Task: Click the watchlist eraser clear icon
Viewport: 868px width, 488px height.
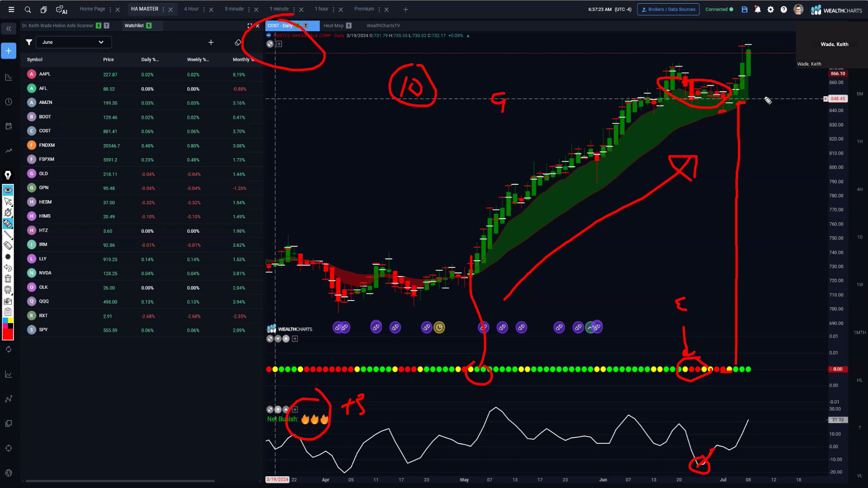Action: click(238, 42)
